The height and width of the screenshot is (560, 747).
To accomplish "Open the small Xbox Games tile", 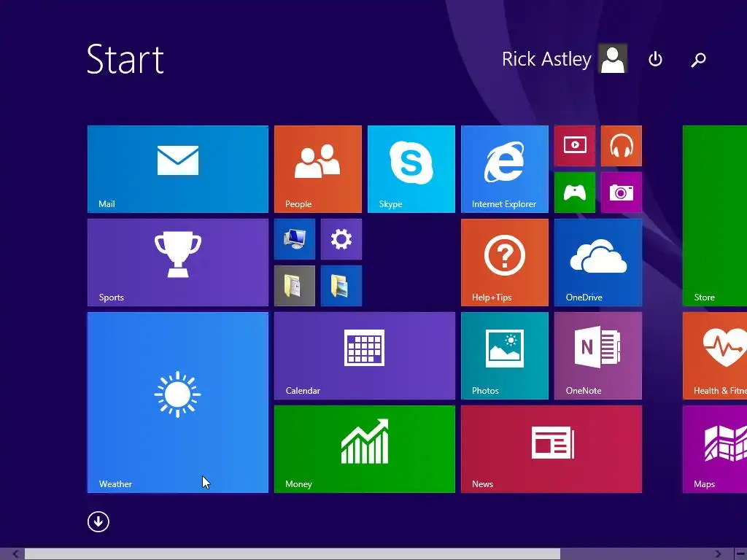I will click(x=575, y=192).
